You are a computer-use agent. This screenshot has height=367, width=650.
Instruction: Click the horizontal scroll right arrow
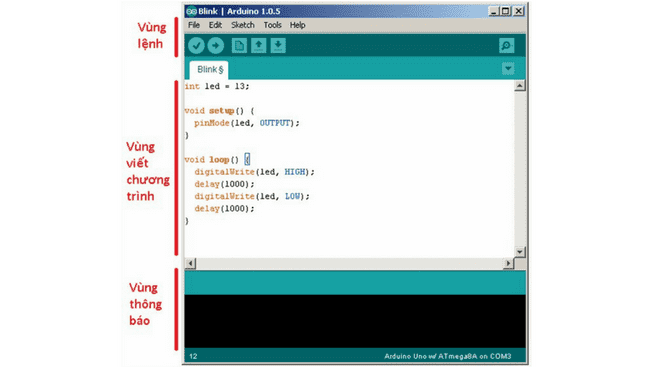[509, 263]
